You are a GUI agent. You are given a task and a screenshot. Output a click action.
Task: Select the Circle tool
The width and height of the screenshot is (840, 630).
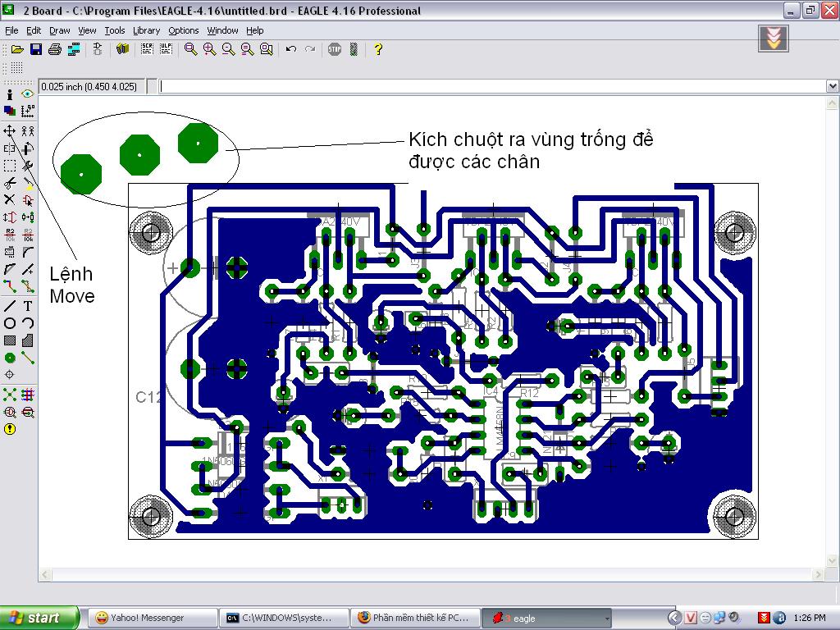(x=10, y=323)
